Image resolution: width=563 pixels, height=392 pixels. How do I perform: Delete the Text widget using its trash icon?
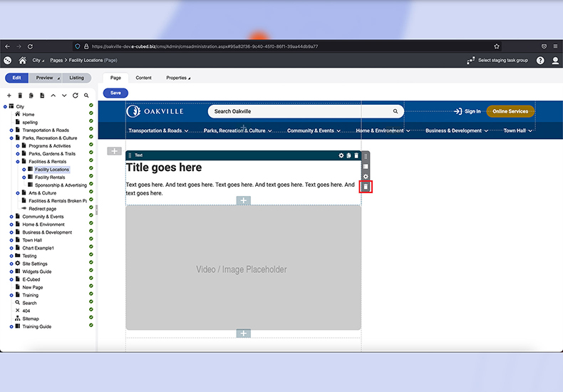[356, 155]
